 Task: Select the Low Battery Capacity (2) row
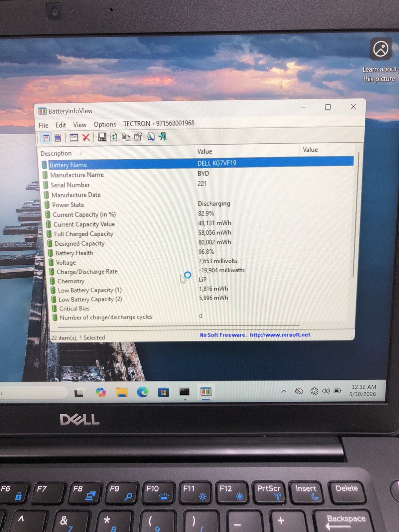coord(198,299)
